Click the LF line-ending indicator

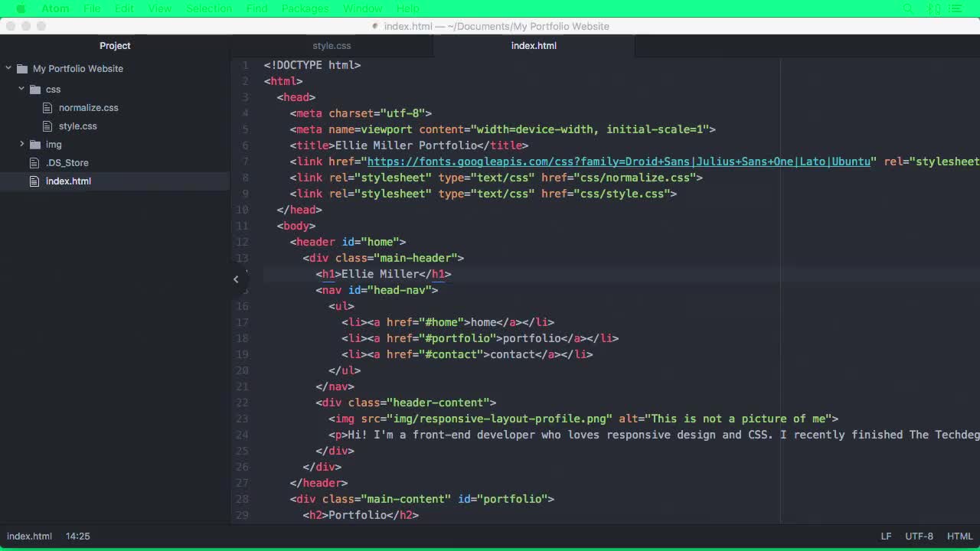[886, 536]
